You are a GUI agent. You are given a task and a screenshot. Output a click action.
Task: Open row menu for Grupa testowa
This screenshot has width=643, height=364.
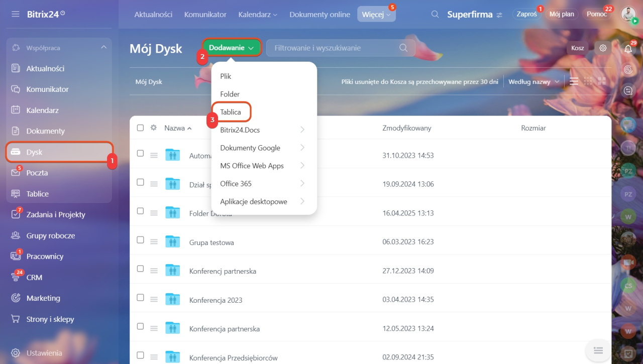click(x=154, y=242)
